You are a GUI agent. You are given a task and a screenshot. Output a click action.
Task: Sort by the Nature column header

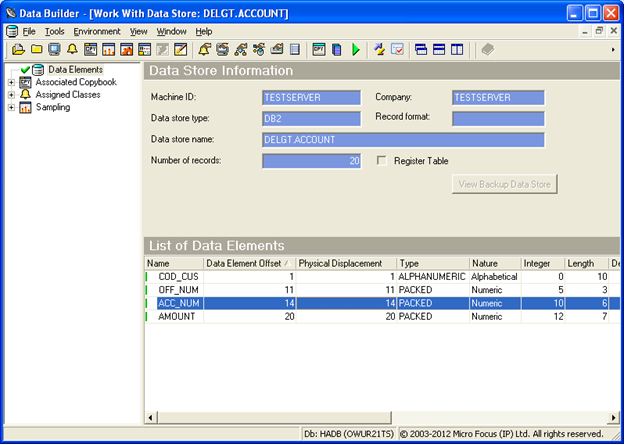coord(495,264)
